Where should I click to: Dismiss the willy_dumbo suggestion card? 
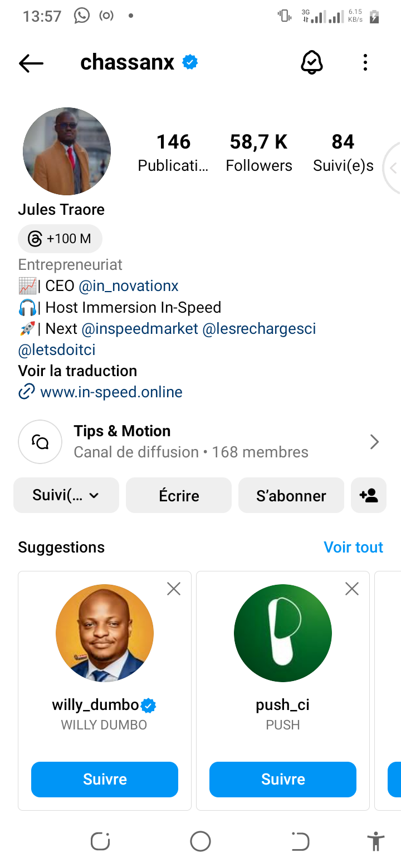click(x=174, y=589)
